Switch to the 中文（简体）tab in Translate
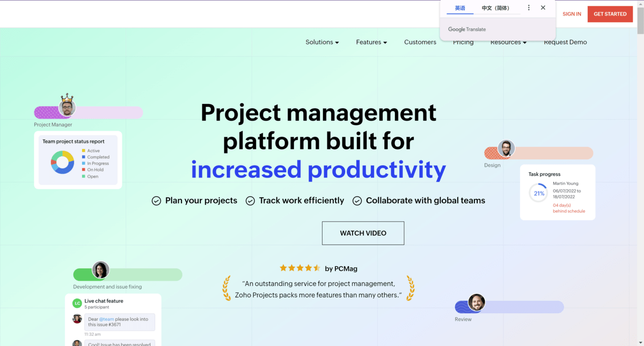644x346 pixels. click(x=495, y=8)
